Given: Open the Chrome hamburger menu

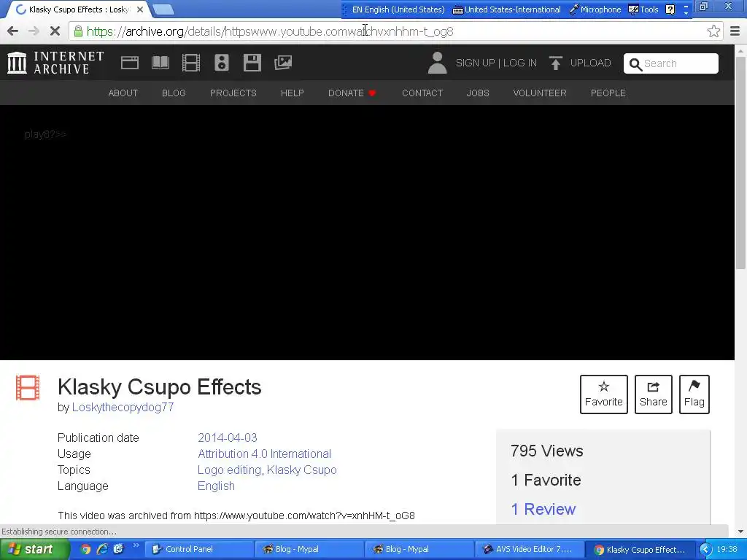Looking at the screenshot, I should tap(735, 31).
